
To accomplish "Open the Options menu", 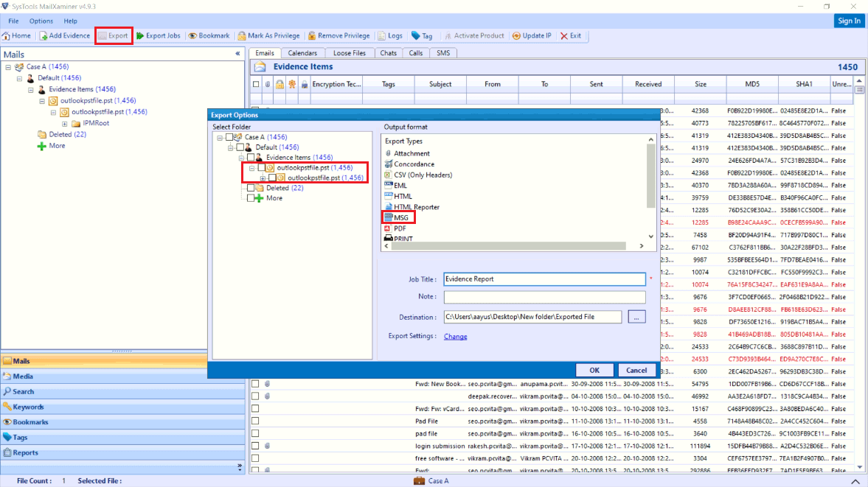I will click(x=41, y=21).
